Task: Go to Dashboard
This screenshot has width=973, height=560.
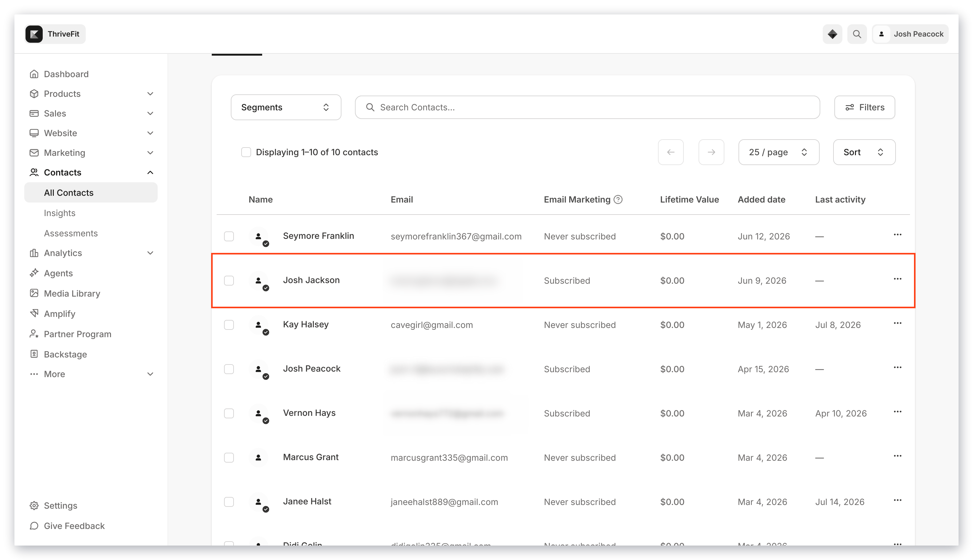Action: click(66, 74)
